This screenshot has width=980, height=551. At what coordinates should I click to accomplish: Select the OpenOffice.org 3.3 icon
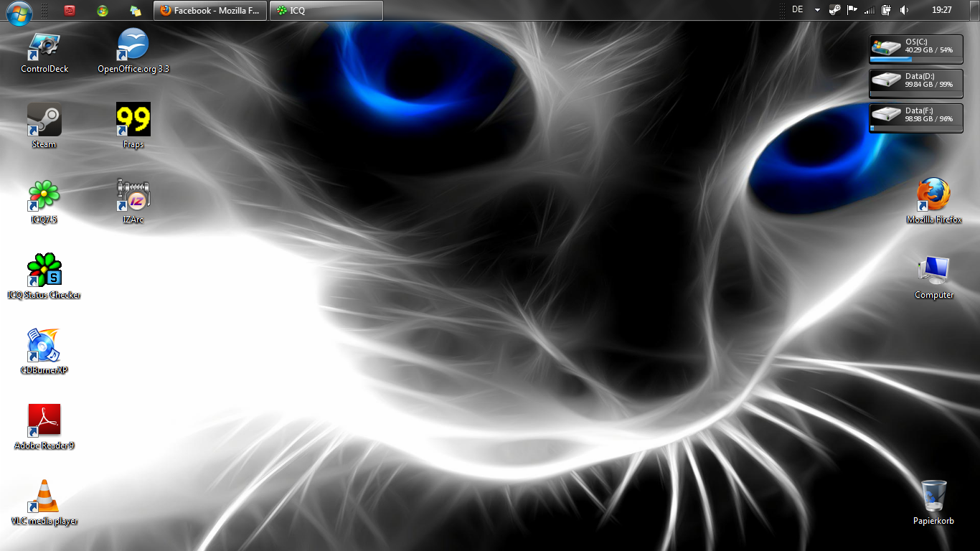coord(133,45)
